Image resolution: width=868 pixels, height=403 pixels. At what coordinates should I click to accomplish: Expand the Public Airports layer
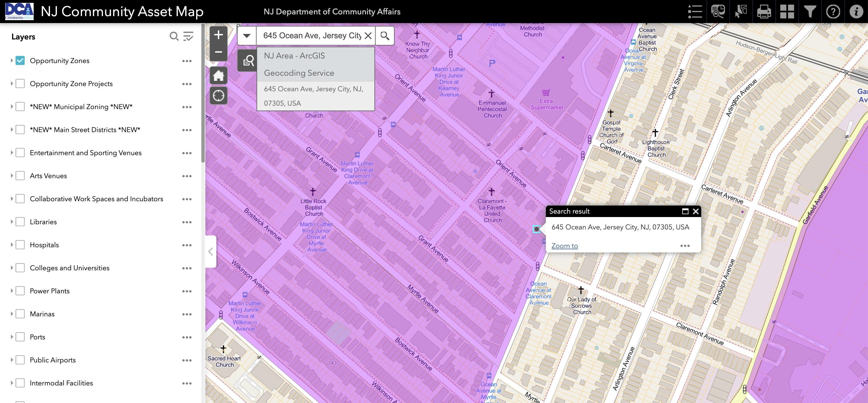[12, 360]
